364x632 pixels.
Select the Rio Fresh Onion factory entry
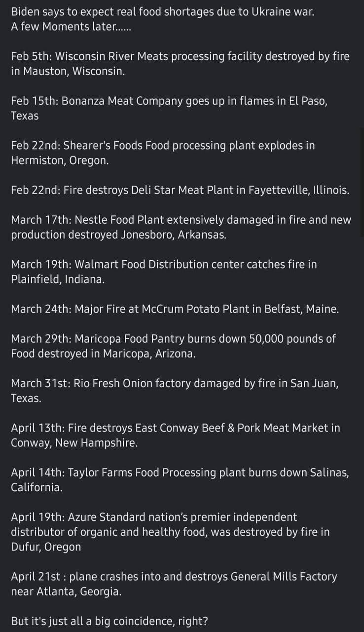(175, 384)
